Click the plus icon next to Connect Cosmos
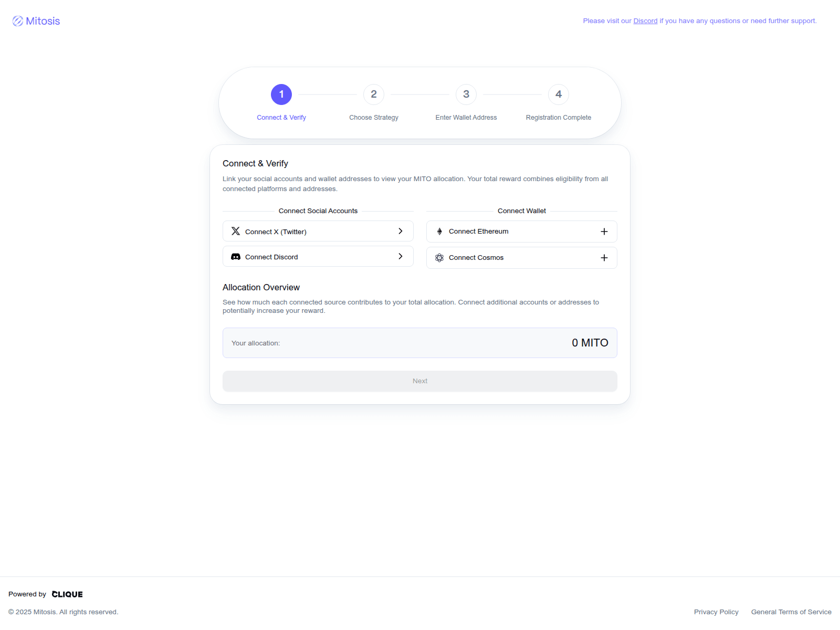 coord(604,257)
